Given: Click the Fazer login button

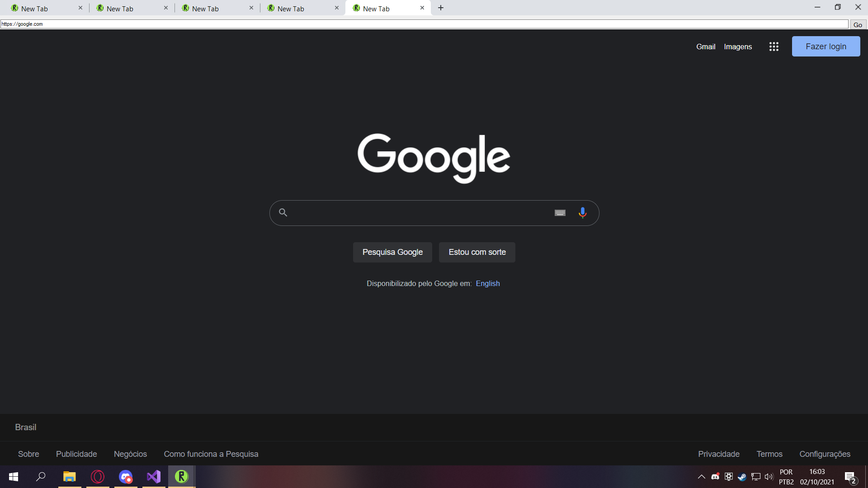Looking at the screenshot, I should (x=826, y=47).
